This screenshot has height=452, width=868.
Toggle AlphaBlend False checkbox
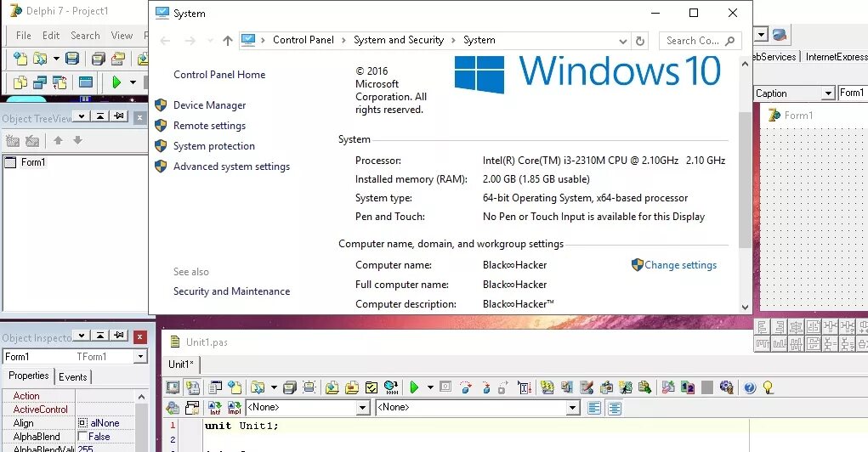(83, 437)
